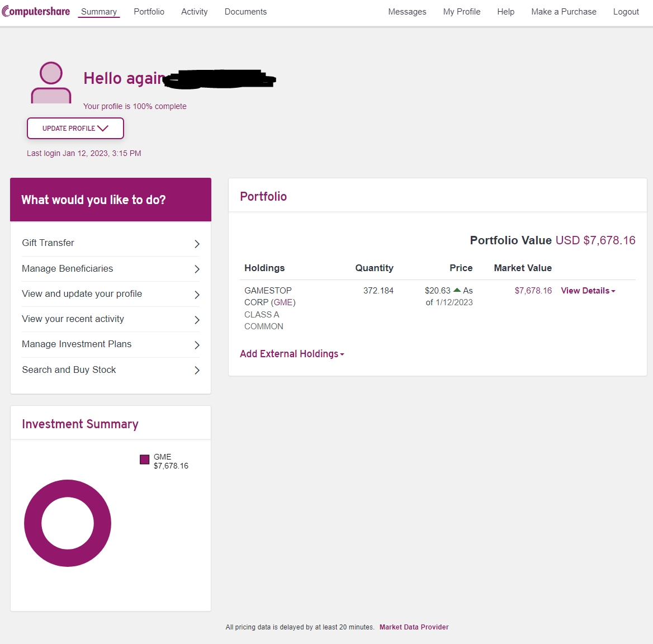Click the Manage Investment Plans chevron arrow

[197, 345]
